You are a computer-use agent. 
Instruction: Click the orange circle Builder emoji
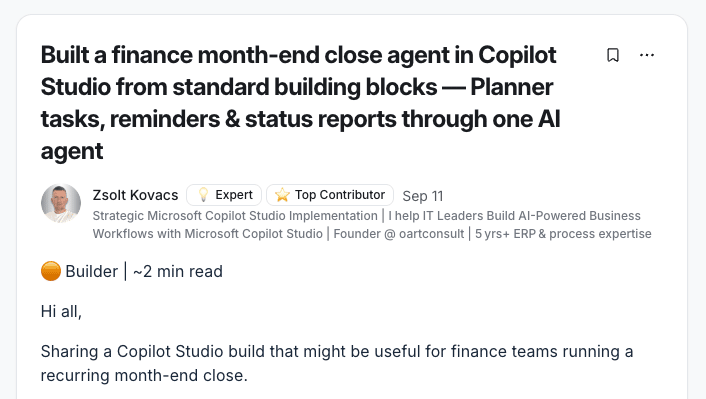pos(51,271)
